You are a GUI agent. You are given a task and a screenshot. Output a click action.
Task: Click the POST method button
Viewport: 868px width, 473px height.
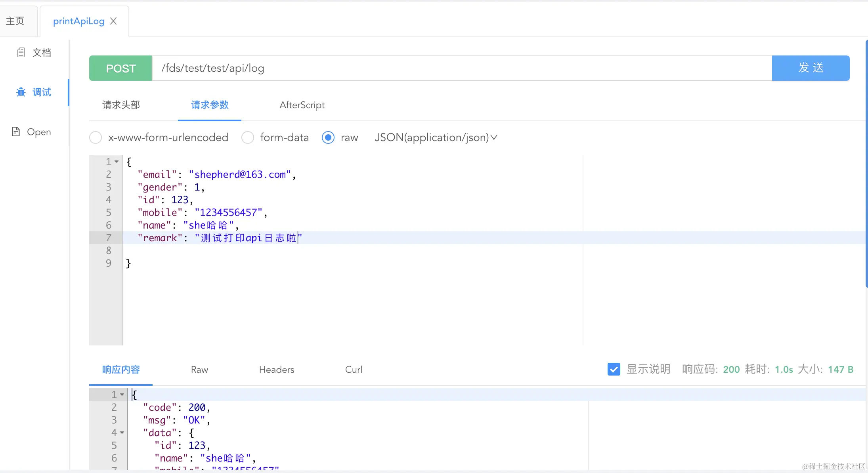120,68
